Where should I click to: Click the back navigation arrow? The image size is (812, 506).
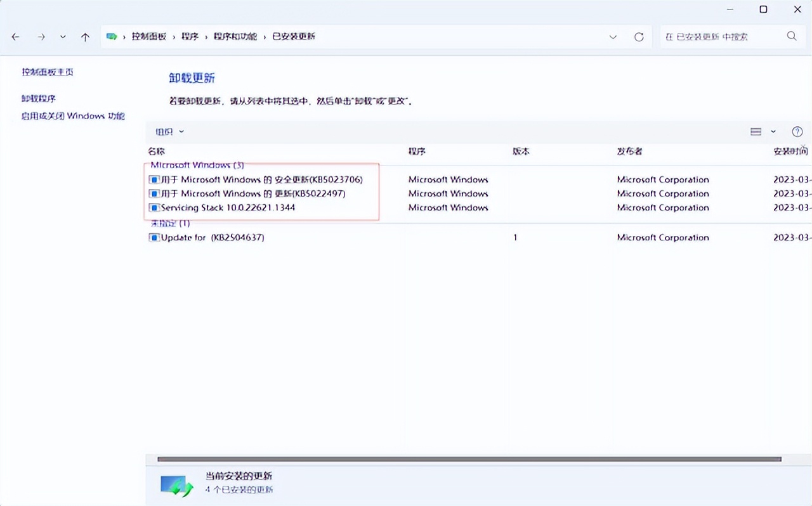coord(15,37)
